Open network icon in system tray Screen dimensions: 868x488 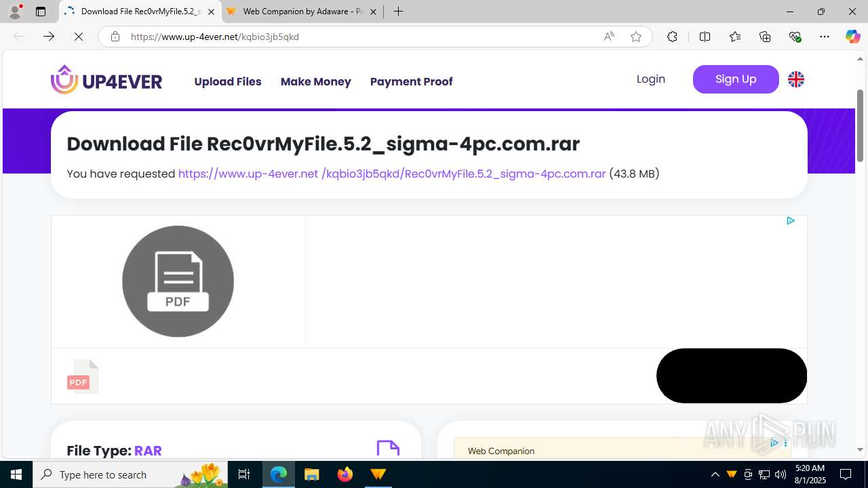pos(764,474)
